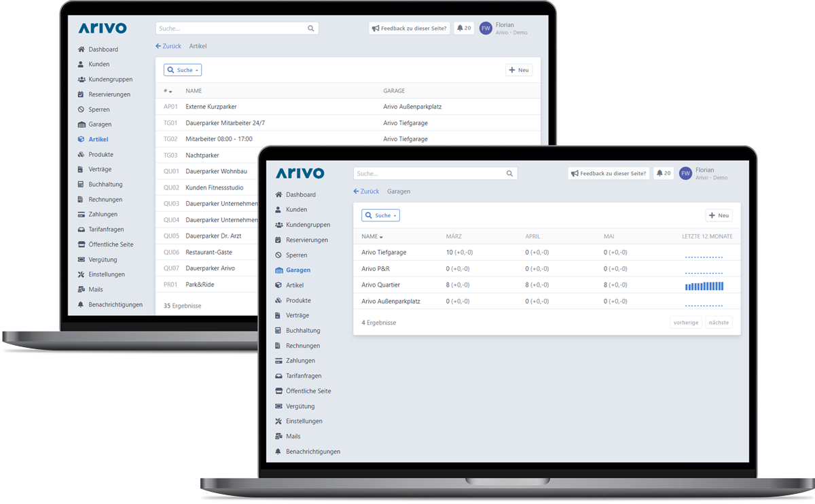
Task: Click Feedback zu dieser Seite in back window
Action: click(410, 29)
